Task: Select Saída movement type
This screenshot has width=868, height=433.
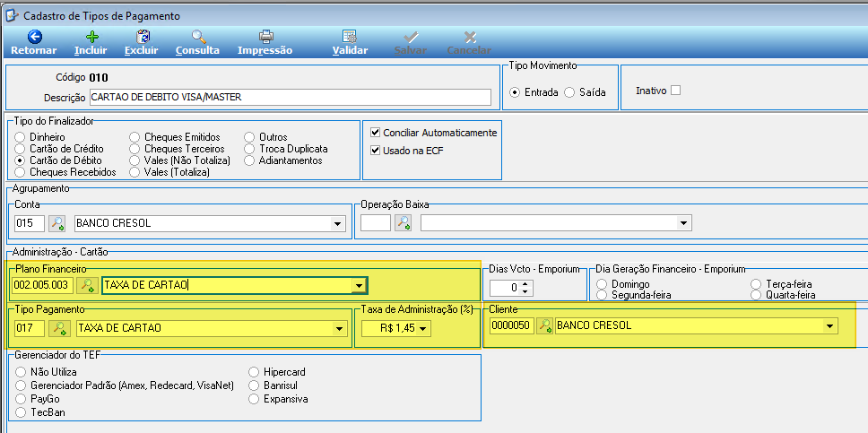Action: pyautogui.click(x=569, y=92)
